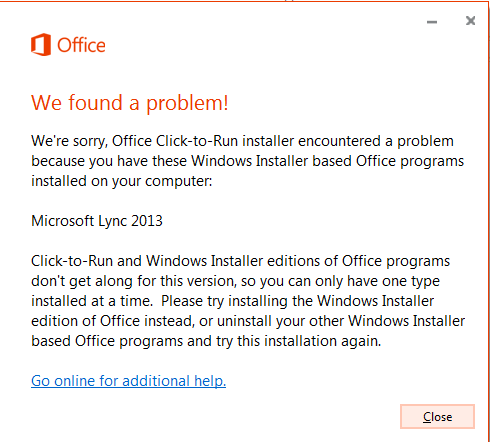
Task: Click the "installed on your computer:" line
Action: pyautogui.click(x=122, y=181)
